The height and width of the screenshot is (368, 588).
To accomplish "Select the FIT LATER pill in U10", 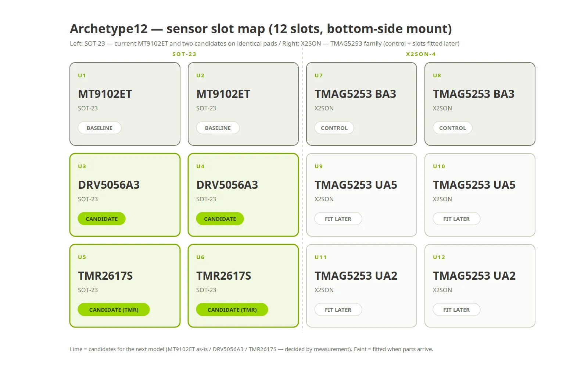I will [x=456, y=219].
